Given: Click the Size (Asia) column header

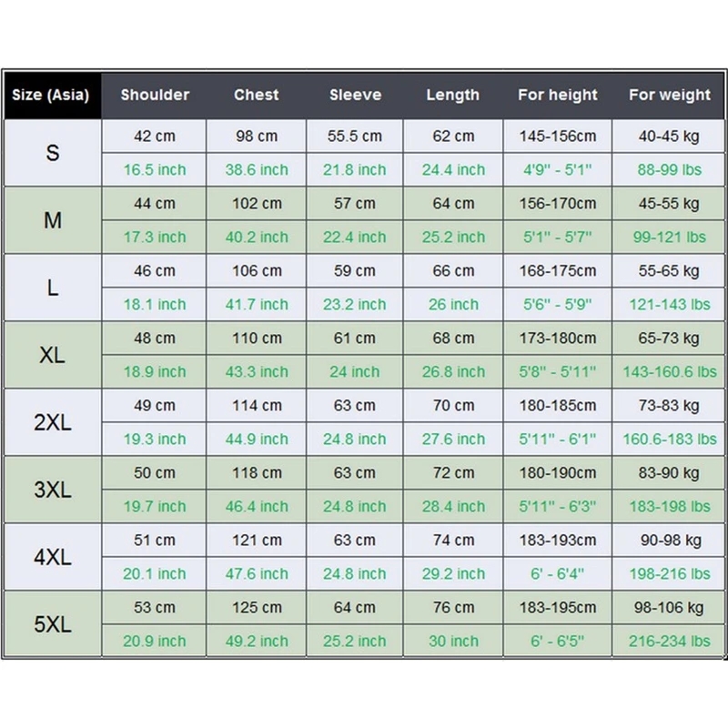Looking at the screenshot, I should point(51,95).
